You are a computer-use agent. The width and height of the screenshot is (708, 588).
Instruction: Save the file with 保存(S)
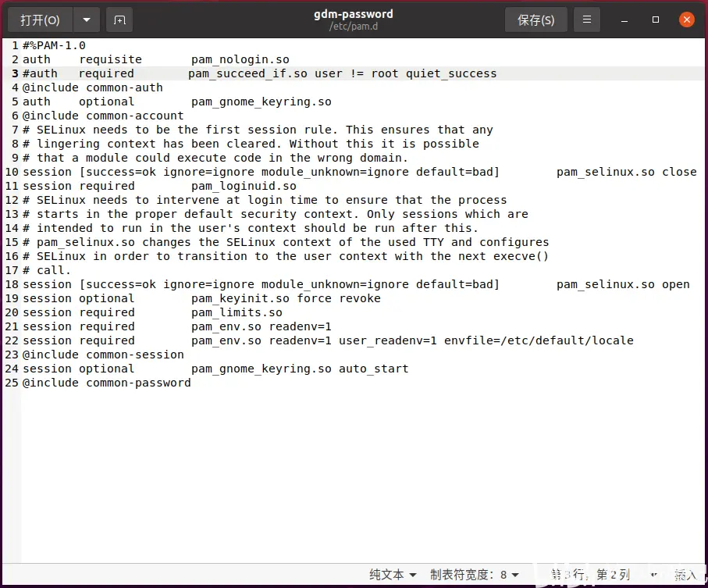[536, 20]
